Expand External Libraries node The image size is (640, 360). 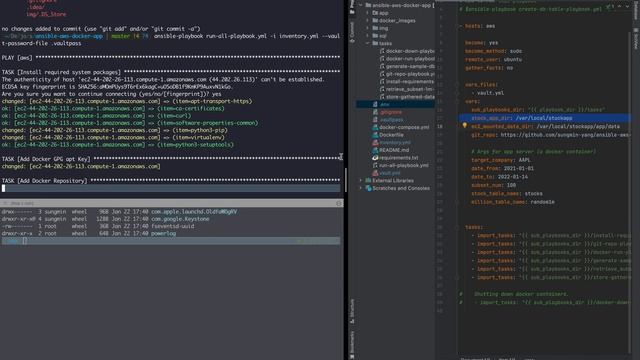(x=361, y=180)
